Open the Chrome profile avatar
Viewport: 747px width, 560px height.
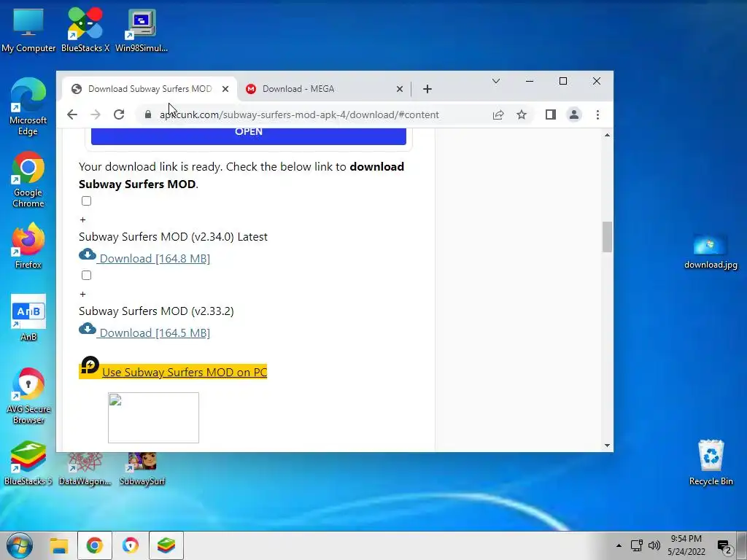(x=574, y=114)
